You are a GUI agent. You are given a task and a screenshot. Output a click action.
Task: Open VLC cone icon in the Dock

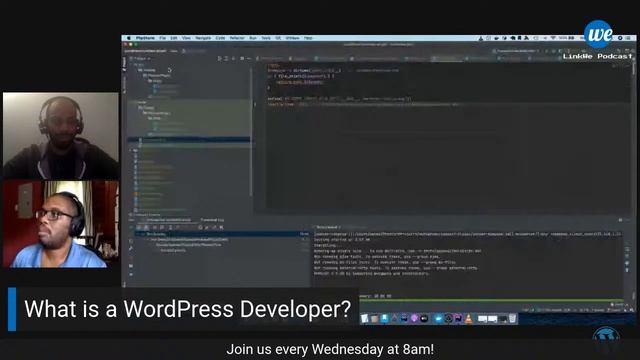tap(469, 319)
